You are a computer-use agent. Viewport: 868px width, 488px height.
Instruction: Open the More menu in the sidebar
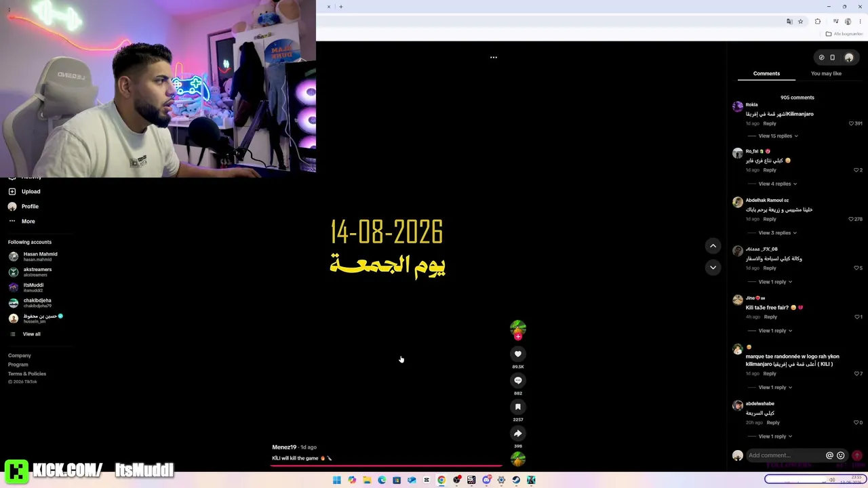point(22,222)
